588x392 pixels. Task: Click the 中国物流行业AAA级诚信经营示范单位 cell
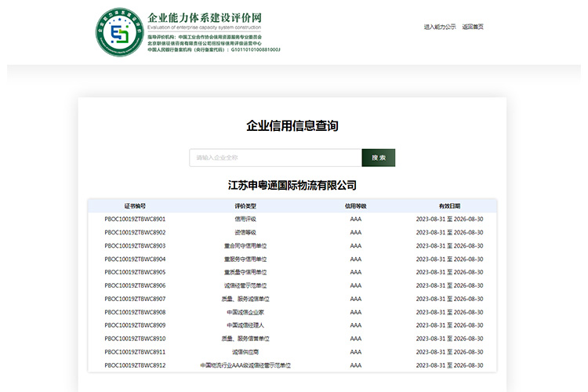tap(245, 365)
